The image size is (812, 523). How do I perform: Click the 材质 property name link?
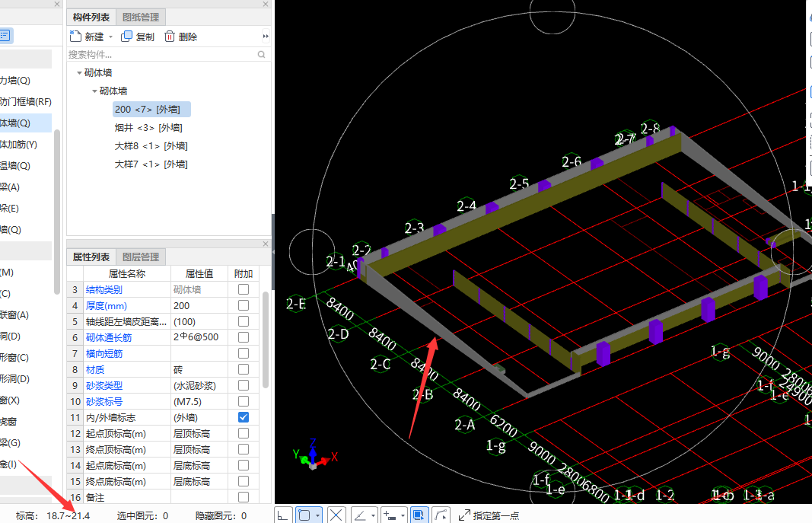pyautogui.click(x=95, y=370)
